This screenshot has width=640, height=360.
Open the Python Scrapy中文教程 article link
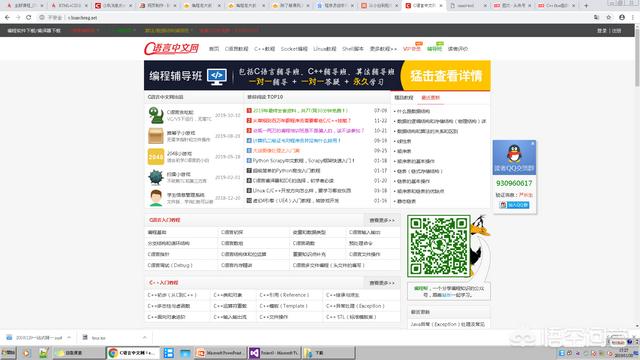pos(303,160)
